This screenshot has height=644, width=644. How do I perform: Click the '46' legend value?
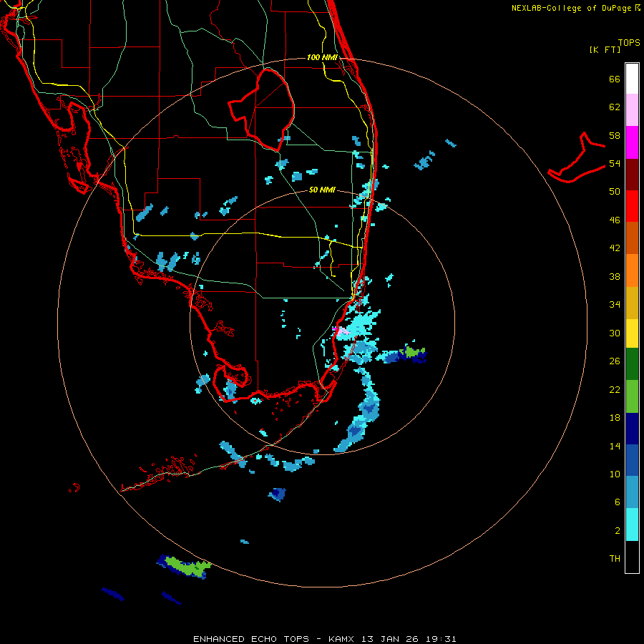[615, 220]
